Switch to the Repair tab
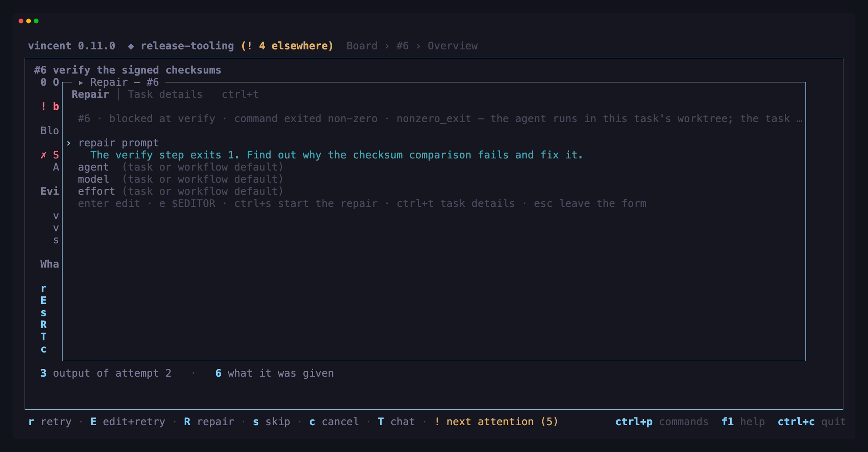The width and height of the screenshot is (868, 452). pyautogui.click(x=90, y=94)
